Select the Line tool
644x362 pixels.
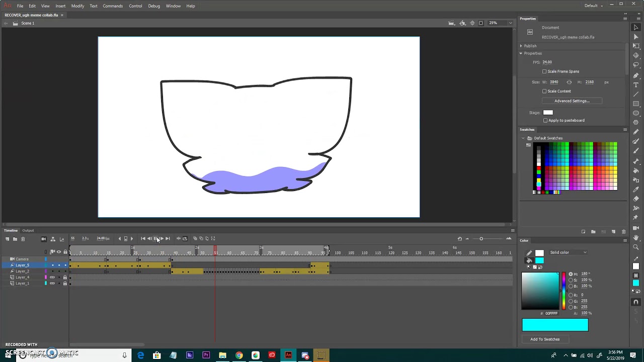[636, 94]
